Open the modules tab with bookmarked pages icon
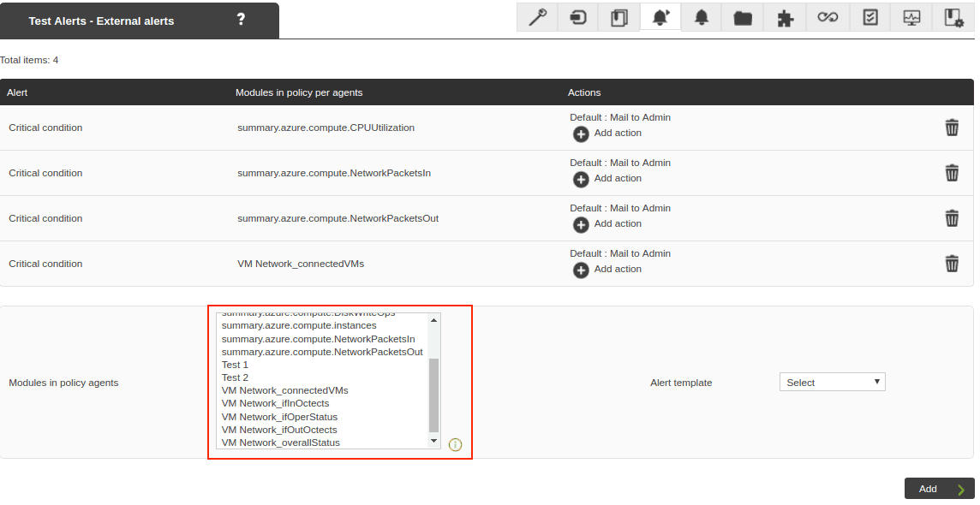 [x=618, y=17]
